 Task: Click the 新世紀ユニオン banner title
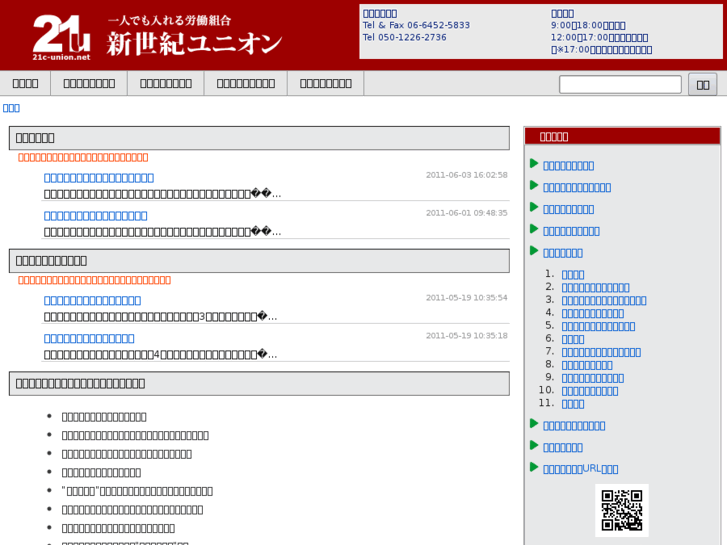194,44
